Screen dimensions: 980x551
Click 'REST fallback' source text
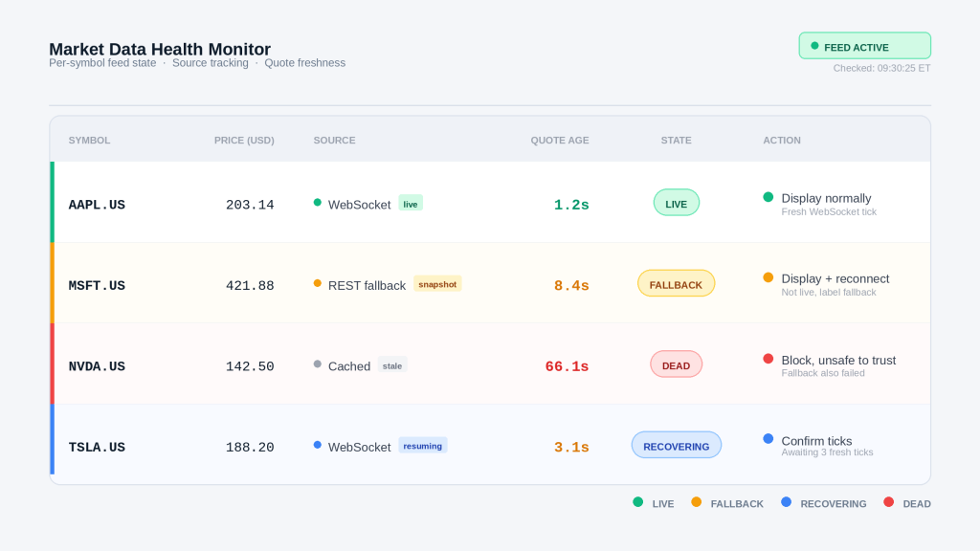click(x=367, y=285)
